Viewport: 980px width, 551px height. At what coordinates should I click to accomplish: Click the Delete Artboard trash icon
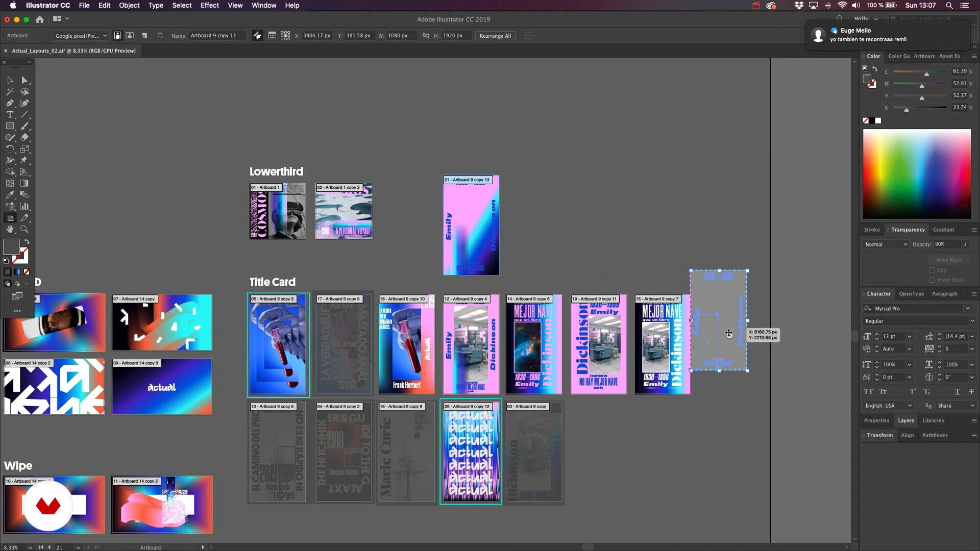[160, 36]
